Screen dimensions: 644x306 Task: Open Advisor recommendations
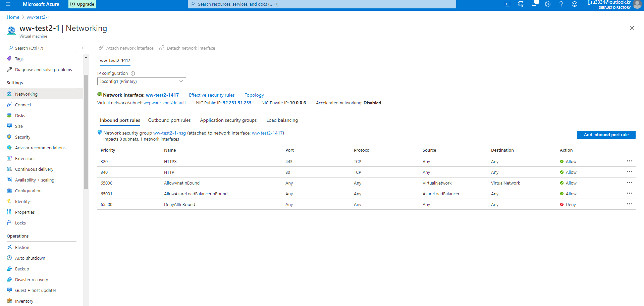40,148
